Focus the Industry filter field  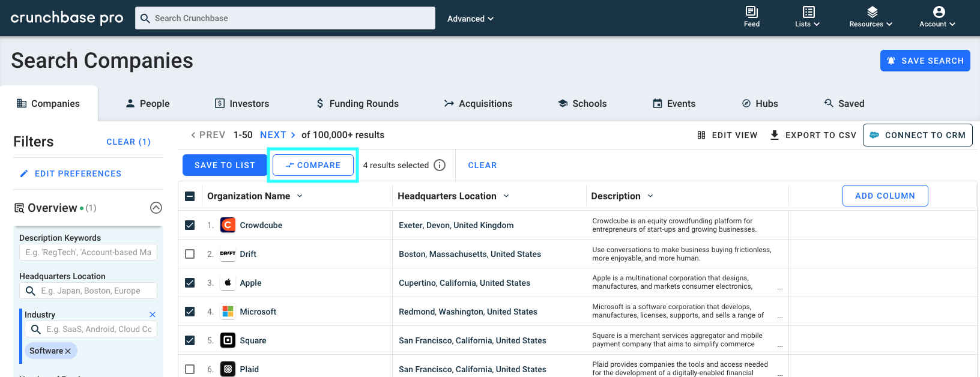[x=91, y=329]
